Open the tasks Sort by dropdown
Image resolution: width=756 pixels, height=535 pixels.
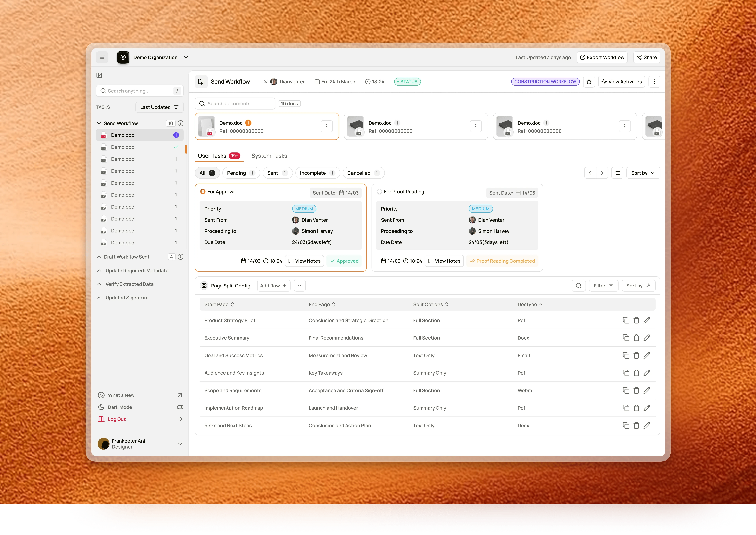coord(643,173)
